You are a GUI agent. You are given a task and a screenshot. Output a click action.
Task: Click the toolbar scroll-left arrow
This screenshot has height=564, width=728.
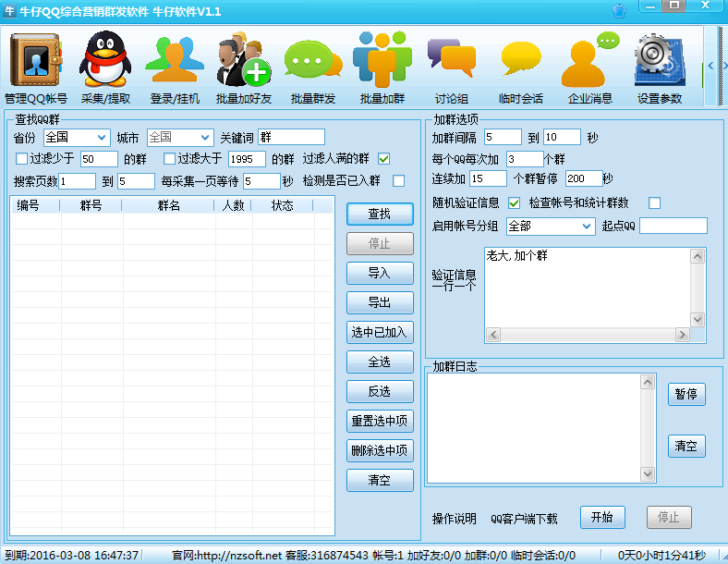pos(710,66)
